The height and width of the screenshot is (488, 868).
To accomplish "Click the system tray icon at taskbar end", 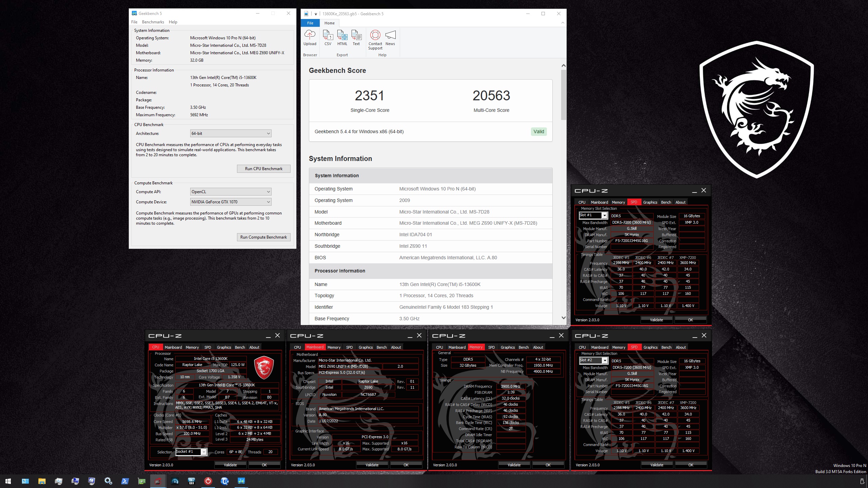I will pos(862,481).
